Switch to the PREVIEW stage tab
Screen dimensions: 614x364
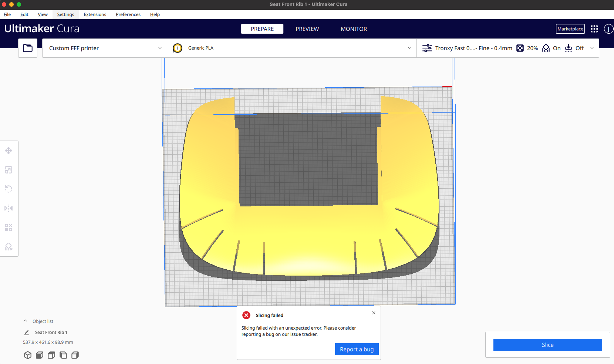[307, 29]
